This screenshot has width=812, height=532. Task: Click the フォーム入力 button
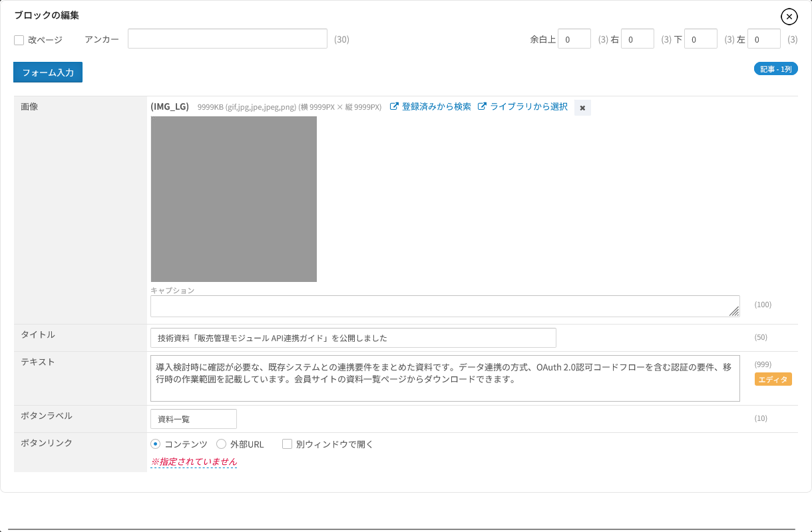(x=48, y=72)
